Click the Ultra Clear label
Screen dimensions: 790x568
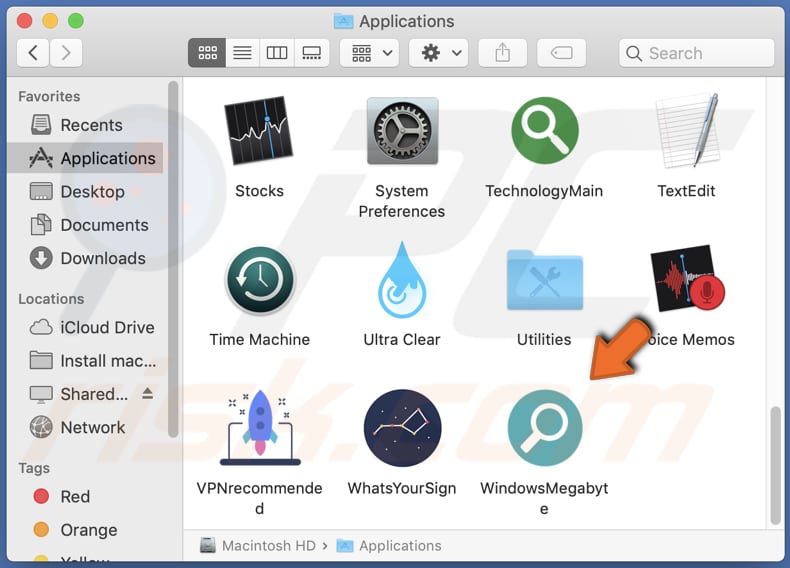coord(402,340)
